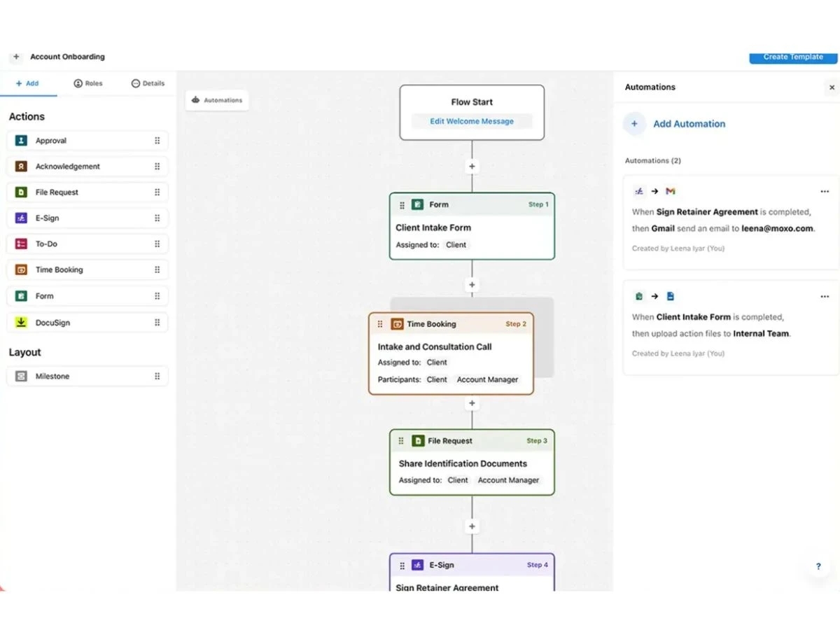Click the Account Onboarding title

[67, 57]
